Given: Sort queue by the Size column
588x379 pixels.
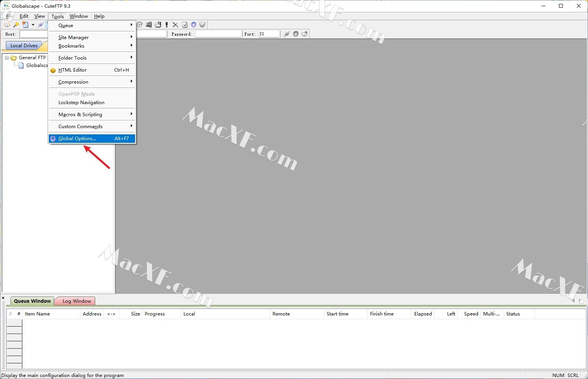Looking at the screenshot, I should (x=131, y=314).
